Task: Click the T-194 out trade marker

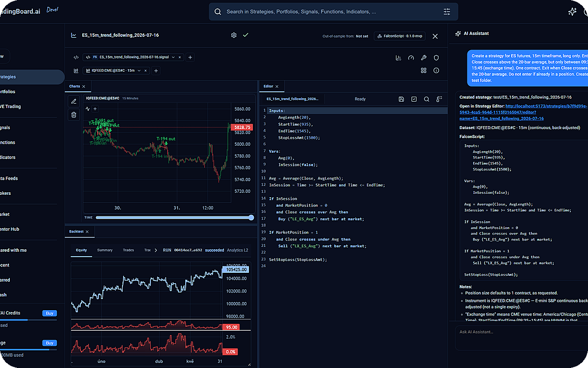Action: [x=166, y=139]
